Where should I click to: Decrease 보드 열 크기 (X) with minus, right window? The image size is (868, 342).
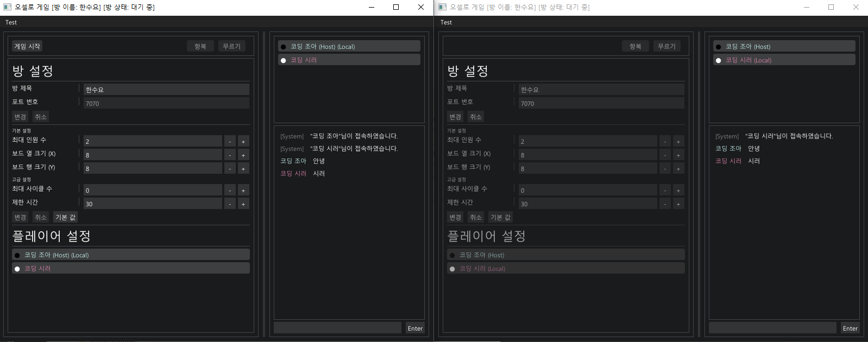click(665, 155)
